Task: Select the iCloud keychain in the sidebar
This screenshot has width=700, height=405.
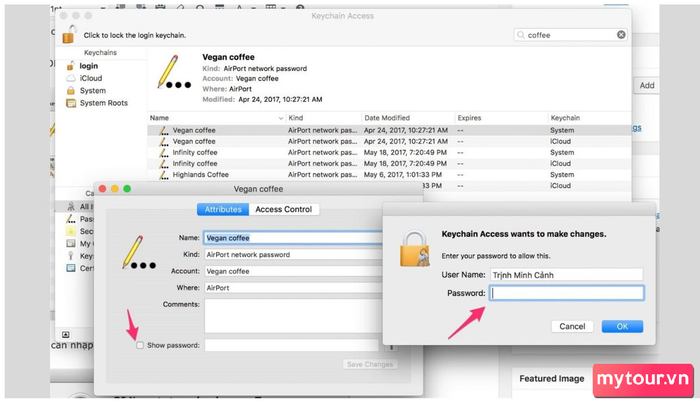Action: pos(91,78)
